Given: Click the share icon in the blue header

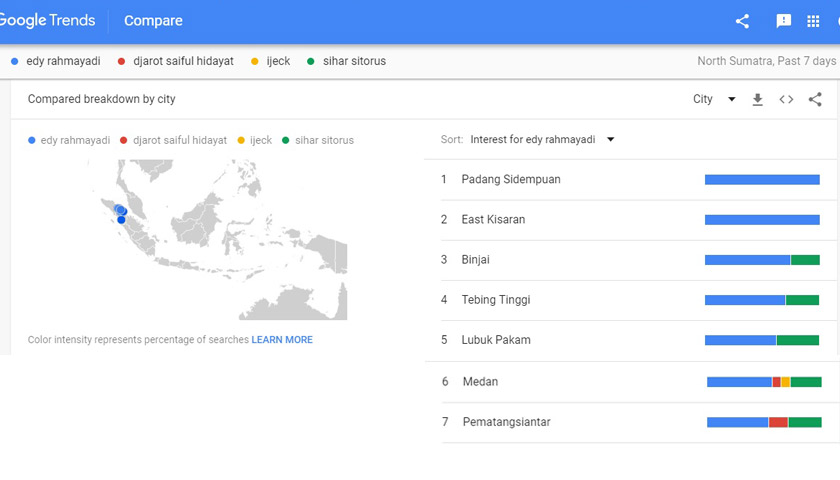Looking at the screenshot, I should click(742, 21).
